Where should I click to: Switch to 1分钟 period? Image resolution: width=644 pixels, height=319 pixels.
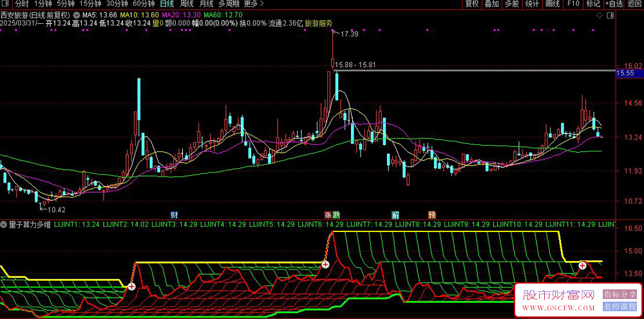click(43, 4)
